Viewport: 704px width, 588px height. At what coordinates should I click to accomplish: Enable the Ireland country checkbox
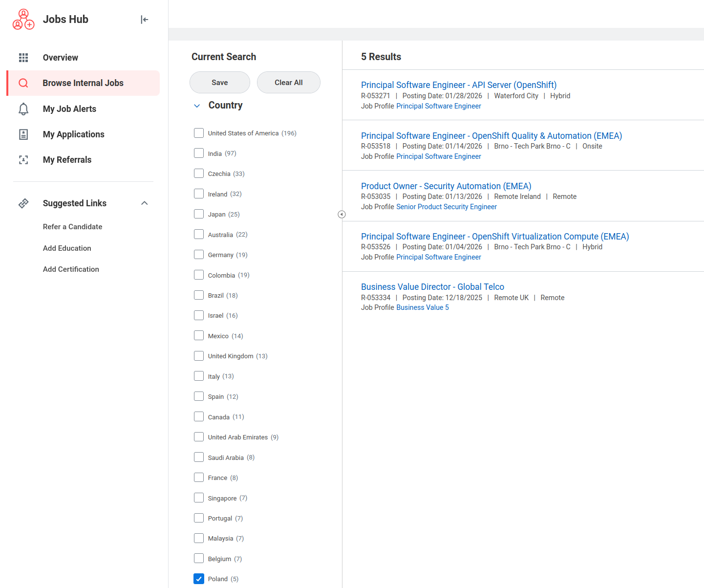[199, 194]
